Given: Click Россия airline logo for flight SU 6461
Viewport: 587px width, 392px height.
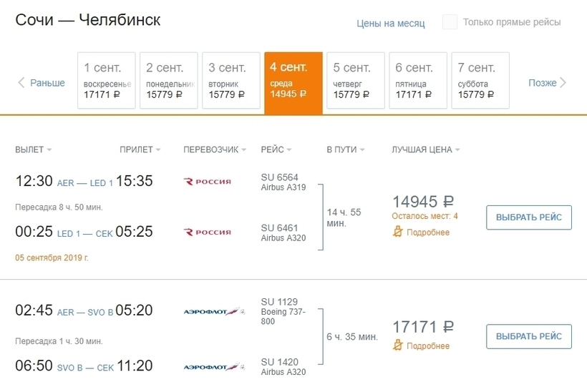Looking at the screenshot, I should click(208, 232).
